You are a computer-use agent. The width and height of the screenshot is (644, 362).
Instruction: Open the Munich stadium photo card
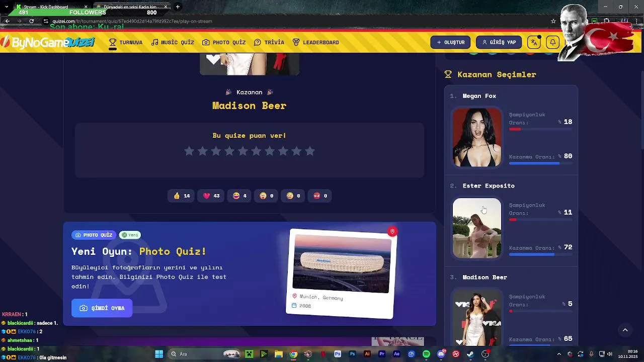(342, 274)
